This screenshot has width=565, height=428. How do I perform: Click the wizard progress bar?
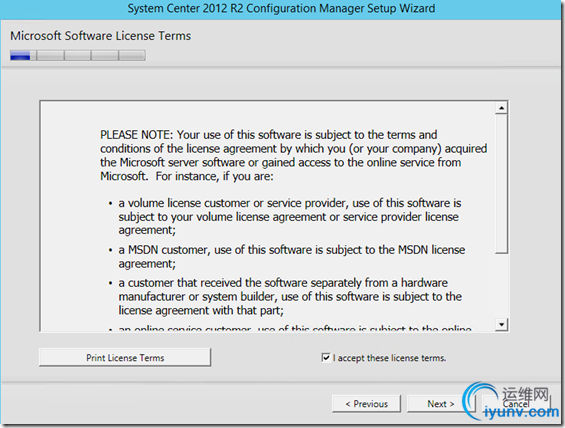78,55
